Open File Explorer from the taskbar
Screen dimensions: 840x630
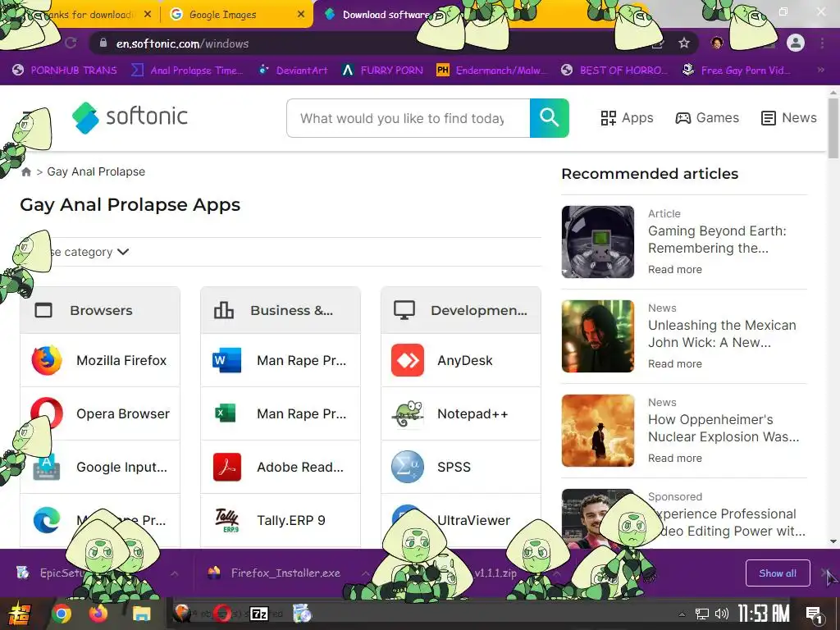(x=142, y=614)
